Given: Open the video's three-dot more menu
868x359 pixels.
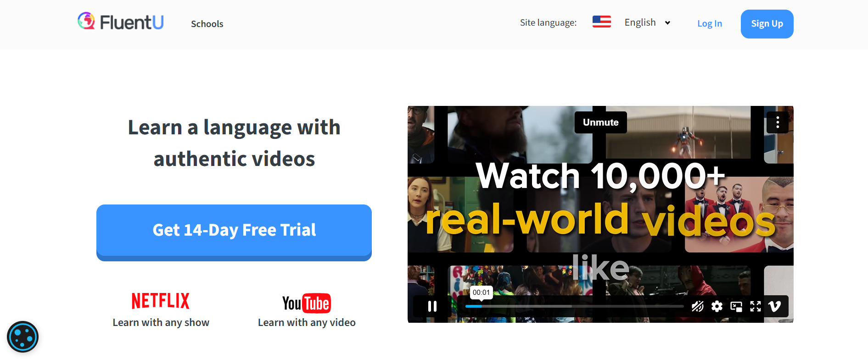Looking at the screenshot, I should tap(777, 122).
